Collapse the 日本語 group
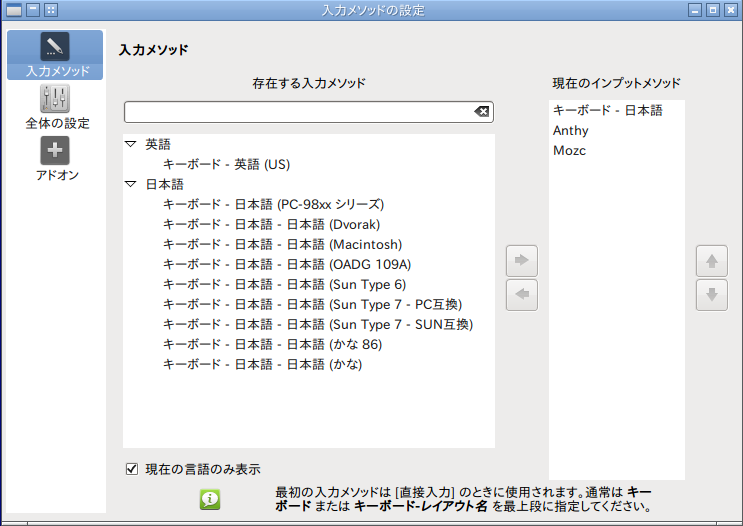The width and height of the screenshot is (743, 526). point(130,184)
